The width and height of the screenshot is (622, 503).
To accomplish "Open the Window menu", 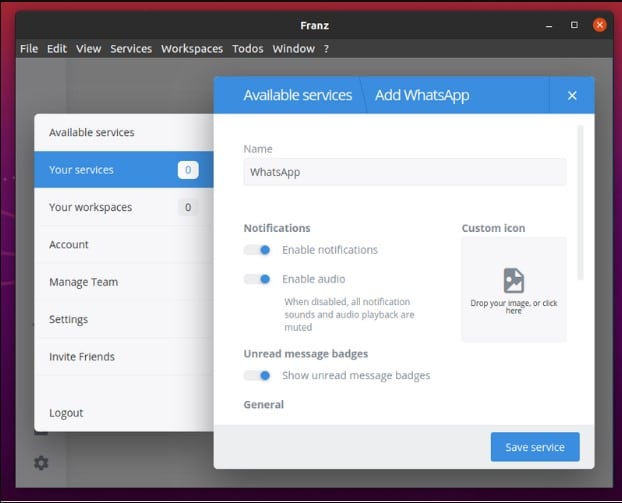I will pos(294,48).
